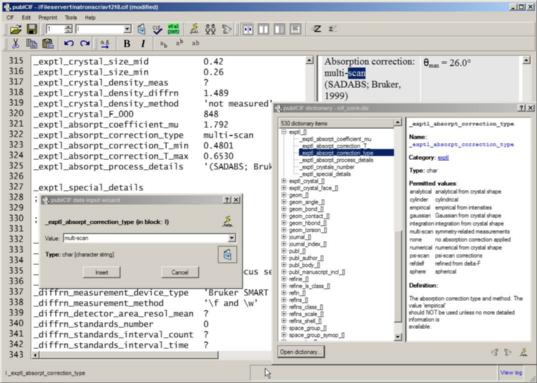Redo the last undone edit
Screen dimensions: 537x383
click(x=85, y=44)
